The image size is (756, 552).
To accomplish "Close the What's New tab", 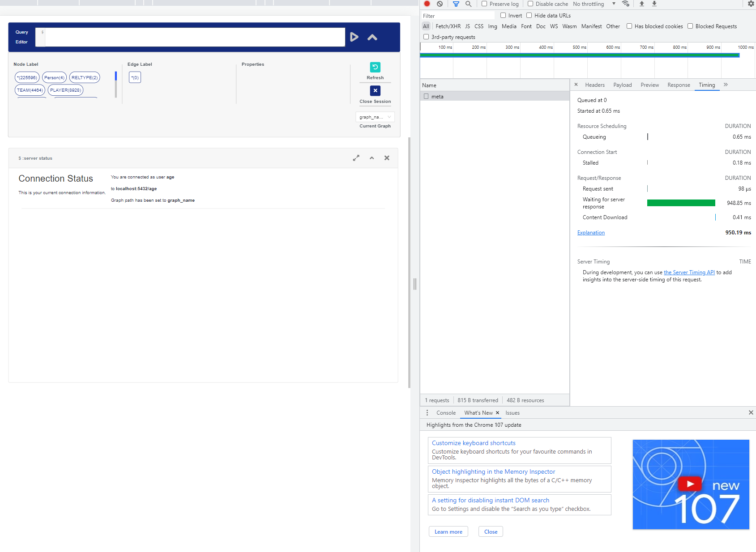I will click(497, 413).
